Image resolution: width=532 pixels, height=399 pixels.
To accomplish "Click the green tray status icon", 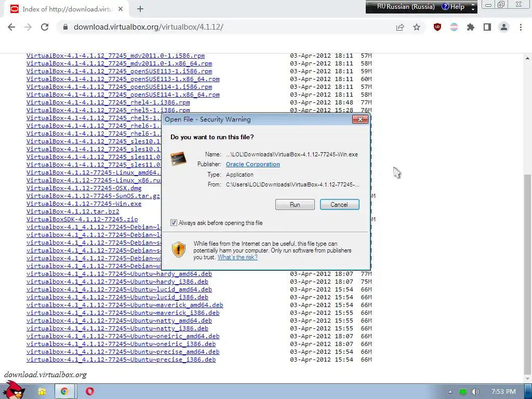I will tap(462, 392).
